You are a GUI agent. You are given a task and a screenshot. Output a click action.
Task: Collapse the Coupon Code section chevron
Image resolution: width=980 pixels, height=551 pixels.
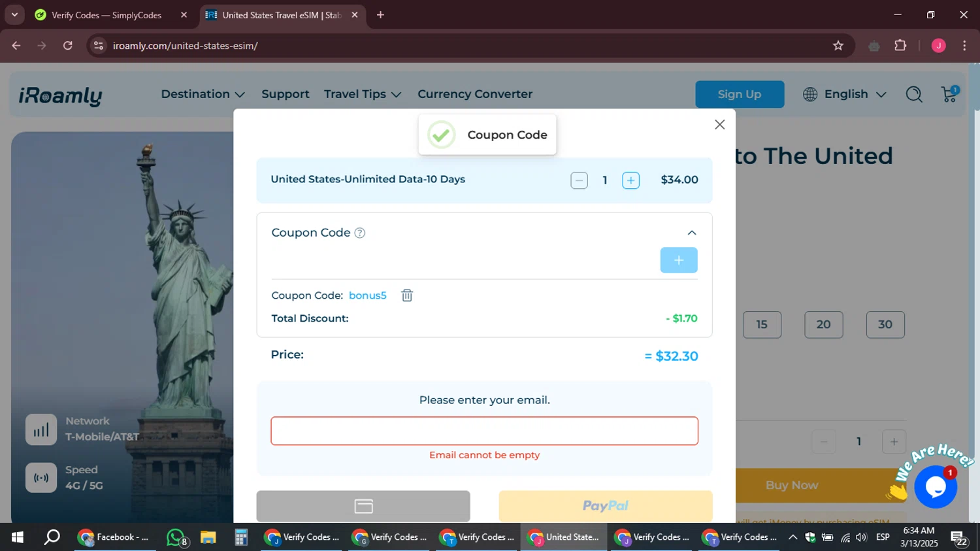pyautogui.click(x=692, y=233)
